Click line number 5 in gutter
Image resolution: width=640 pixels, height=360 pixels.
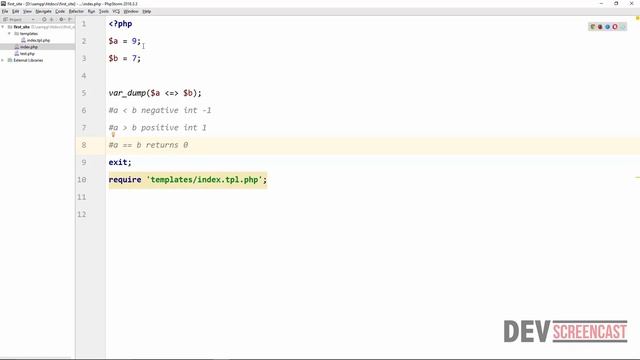click(x=84, y=93)
